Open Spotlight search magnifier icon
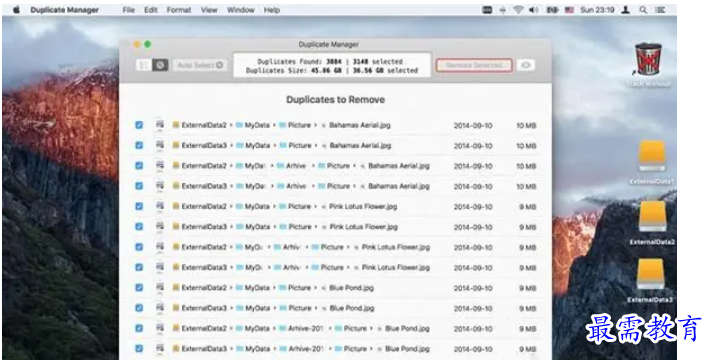The image size is (710, 360). (x=643, y=10)
